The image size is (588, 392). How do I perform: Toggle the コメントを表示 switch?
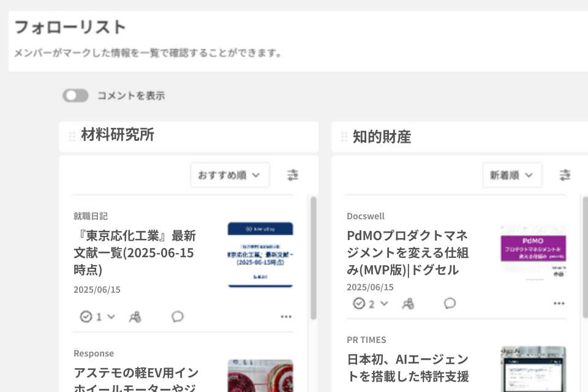pyautogui.click(x=75, y=96)
